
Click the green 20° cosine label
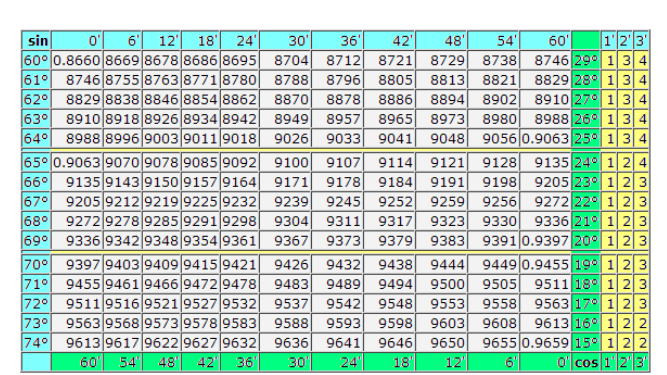pyautogui.click(x=586, y=241)
